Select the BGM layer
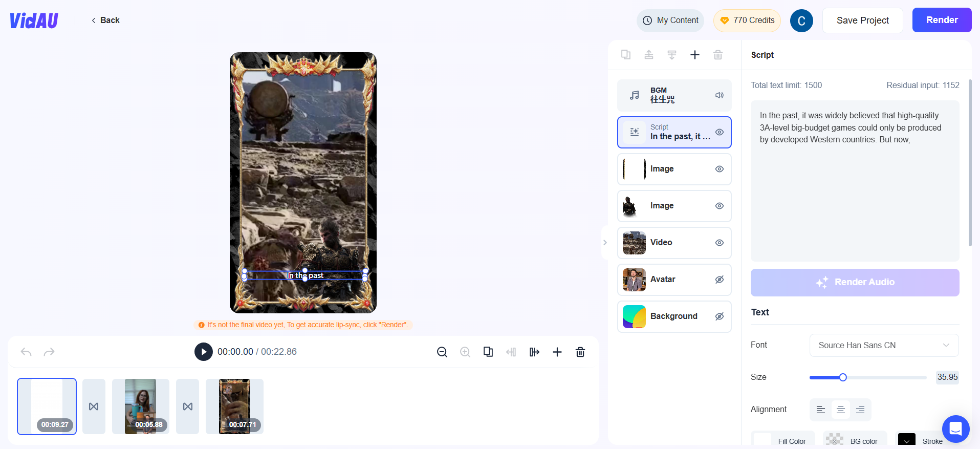 [674, 95]
